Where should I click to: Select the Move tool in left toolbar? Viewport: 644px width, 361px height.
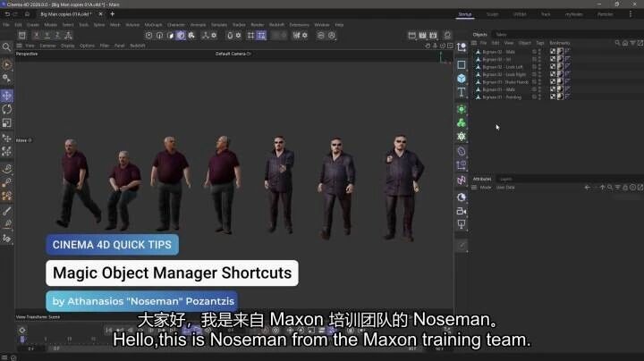click(x=7, y=96)
